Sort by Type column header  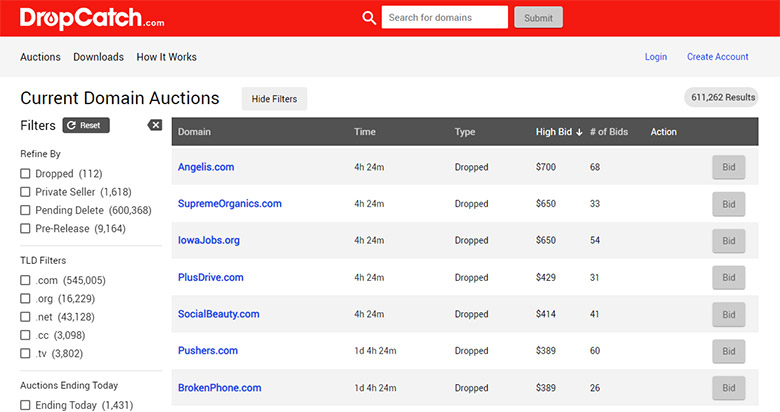coord(465,132)
